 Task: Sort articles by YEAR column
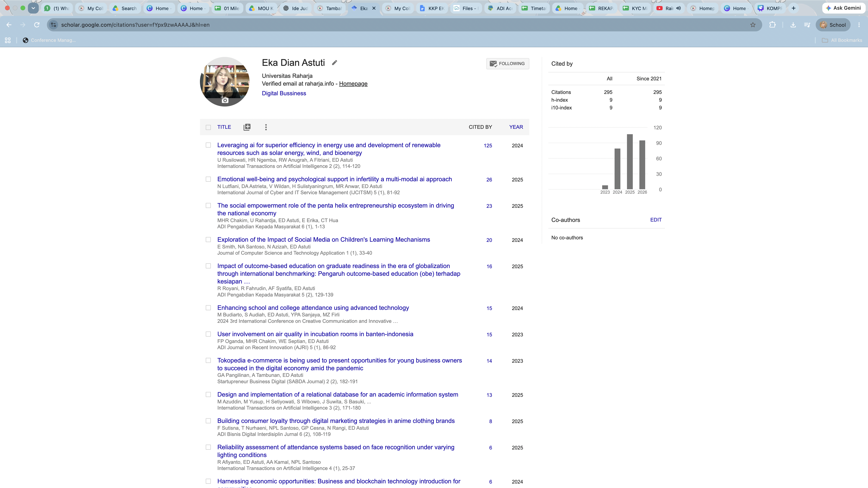pos(516,127)
